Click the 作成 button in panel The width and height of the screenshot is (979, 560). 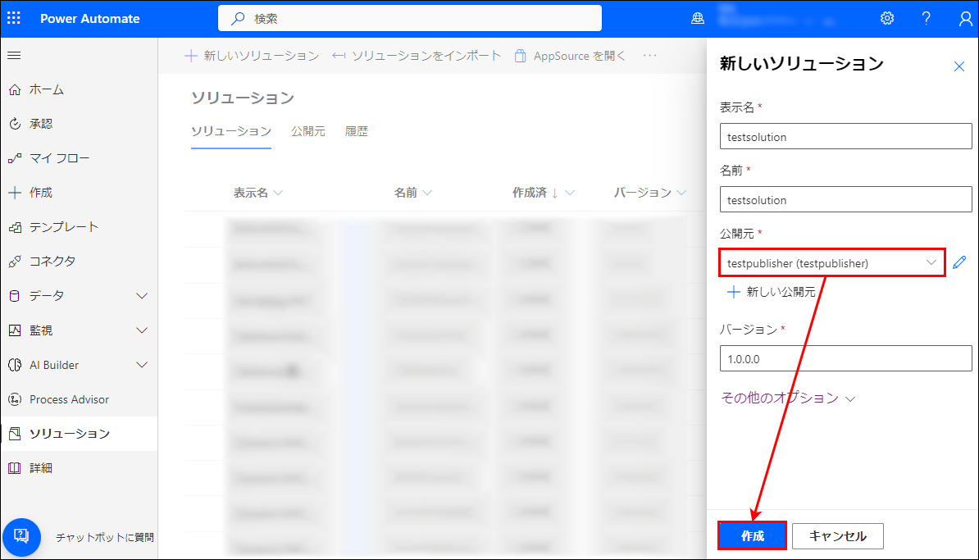click(752, 535)
